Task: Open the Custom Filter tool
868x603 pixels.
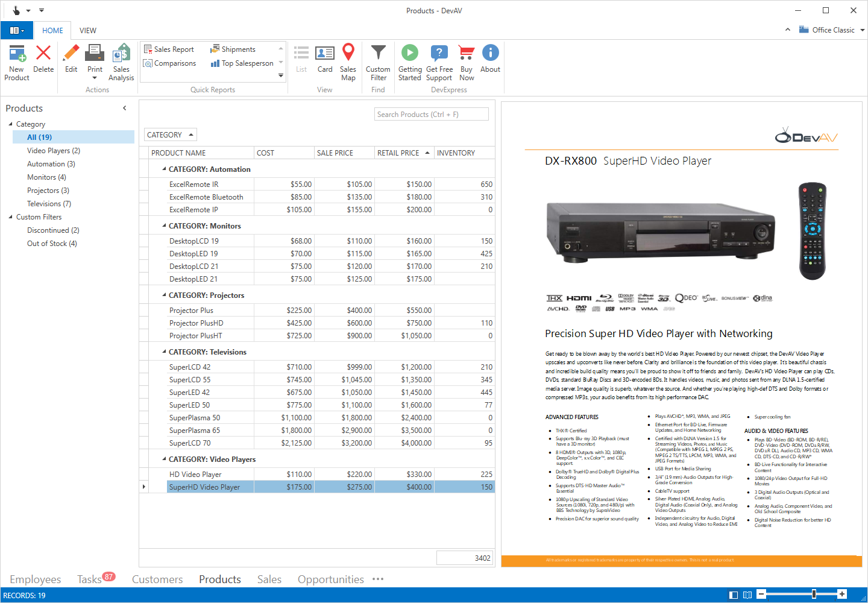Action: tap(378, 60)
